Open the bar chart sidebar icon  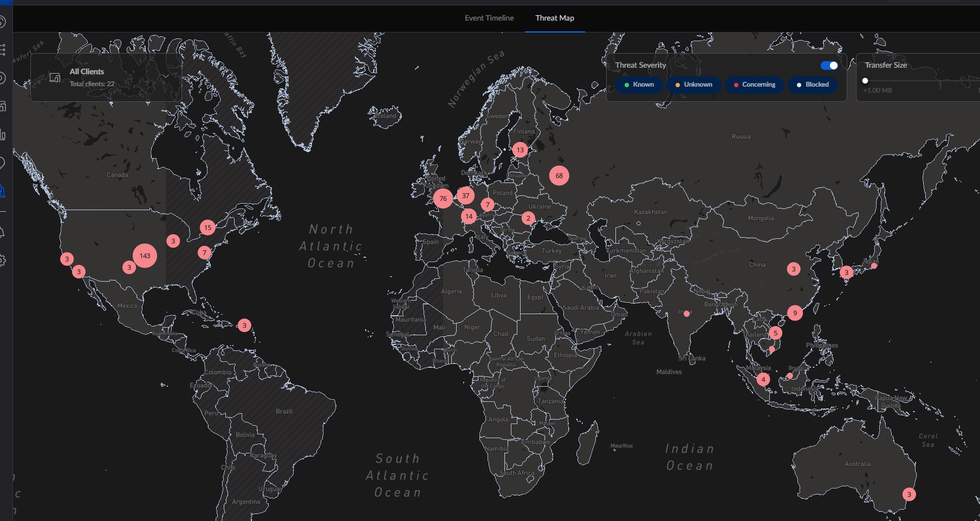point(2,134)
